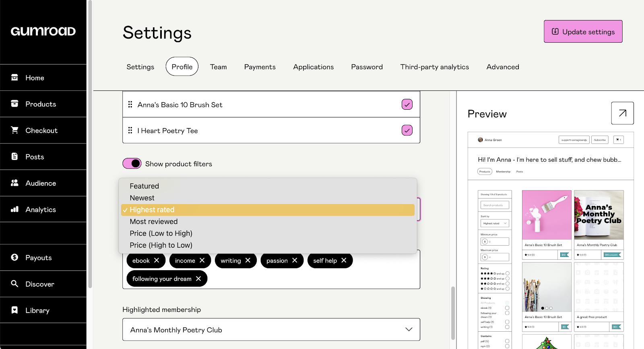The height and width of the screenshot is (349, 644).
Task: Click the Search products field in preview
Action: pos(495,205)
